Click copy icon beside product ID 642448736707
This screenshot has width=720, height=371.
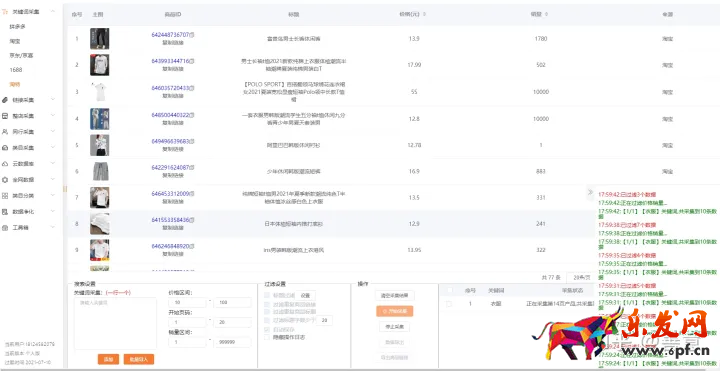tap(192, 35)
